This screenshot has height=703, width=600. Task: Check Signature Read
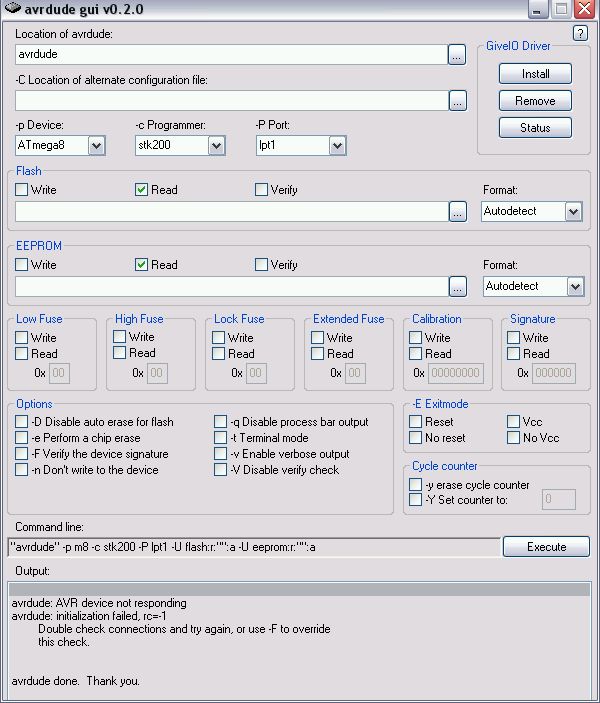click(x=513, y=353)
